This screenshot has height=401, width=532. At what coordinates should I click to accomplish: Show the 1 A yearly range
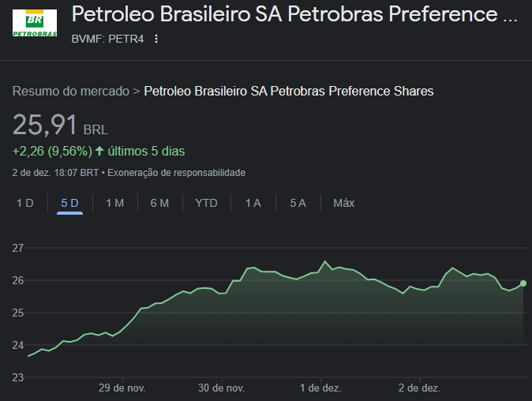pos(253,203)
